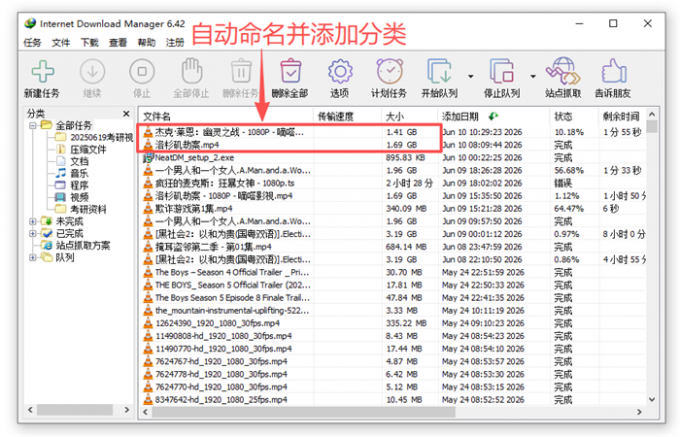Image resolution: width=680 pixels, height=437 pixels.
Task: Select the 杰克·莱恩：幽灵之战 download row
Action: tap(392, 132)
